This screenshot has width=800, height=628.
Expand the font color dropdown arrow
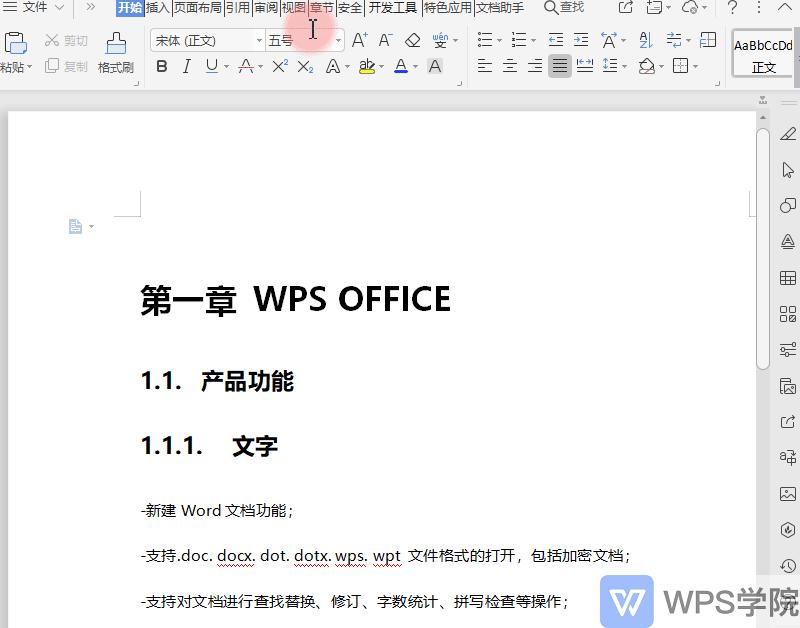[x=415, y=65]
